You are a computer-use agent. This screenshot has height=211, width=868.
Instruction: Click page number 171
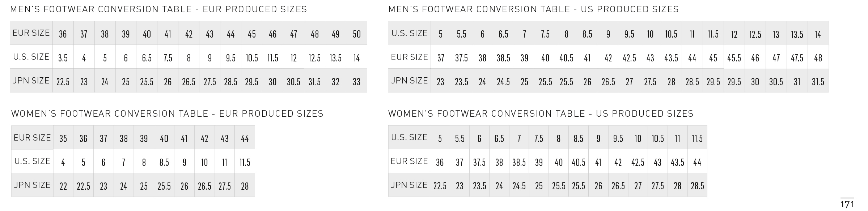(x=847, y=204)
